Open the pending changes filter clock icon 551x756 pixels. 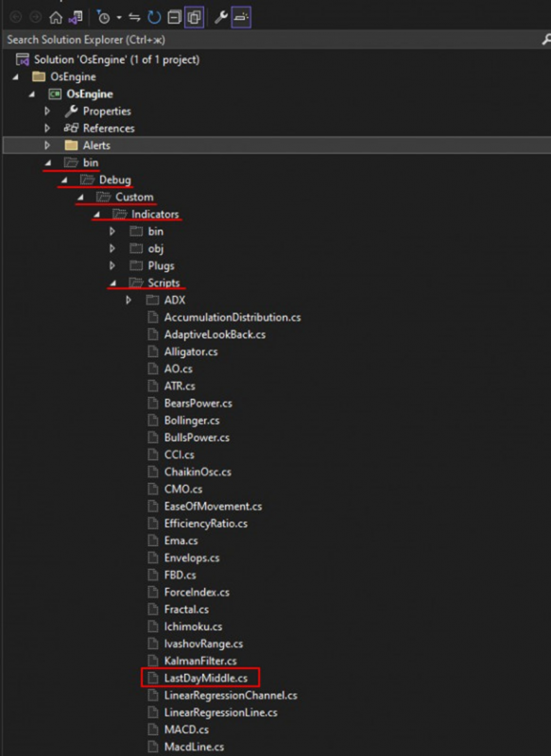click(x=103, y=18)
